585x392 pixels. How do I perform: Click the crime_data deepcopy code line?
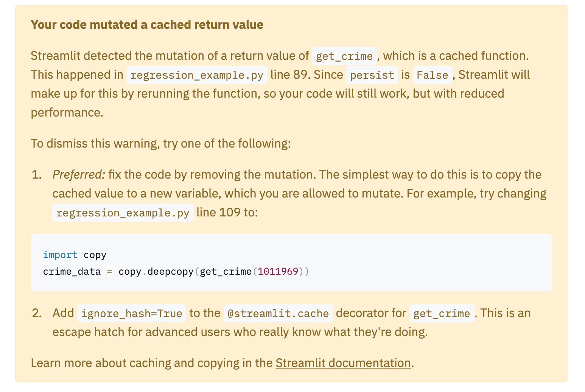click(x=176, y=272)
